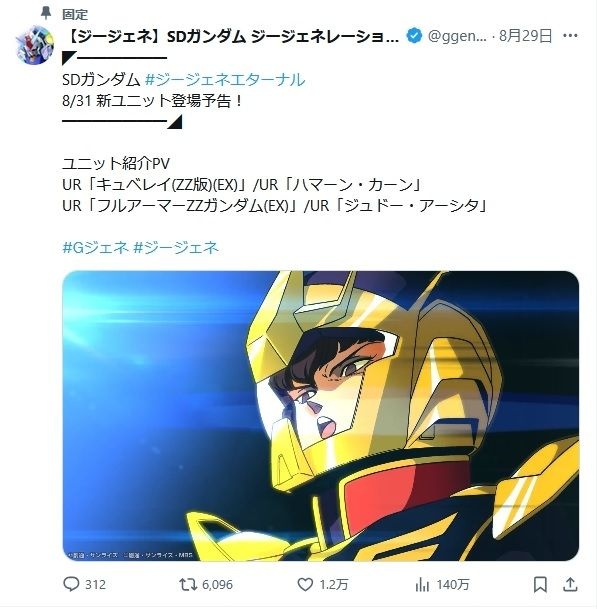Open view analytics bar chart icon

point(422,584)
